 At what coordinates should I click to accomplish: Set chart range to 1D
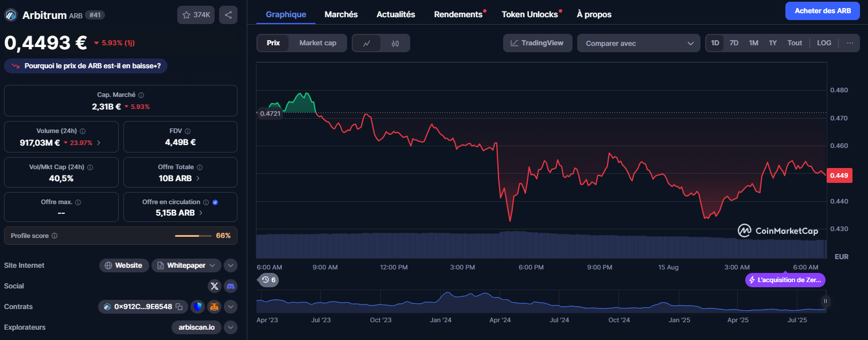tap(715, 43)
